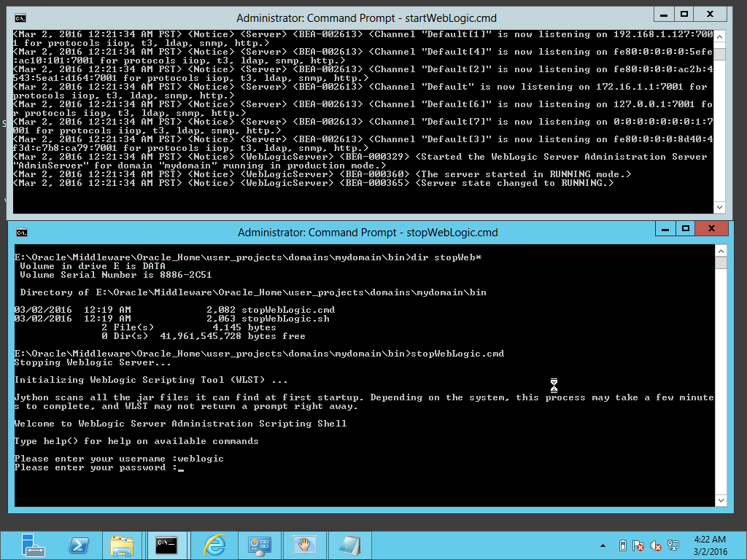747x560 pixels.
Task: Open Internet Explorer from taskbar
Action: (214, 545)
